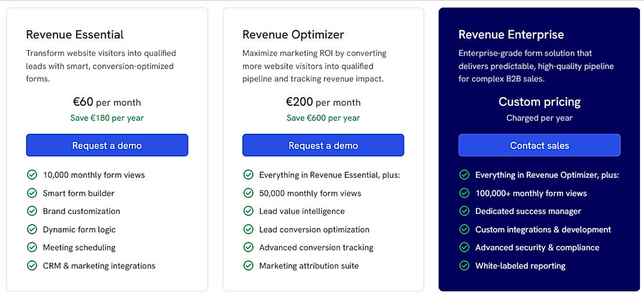Click checkmark icon beside Lead conversion optimization
Screen dimensions: 644x296
[x=248, y=229]
